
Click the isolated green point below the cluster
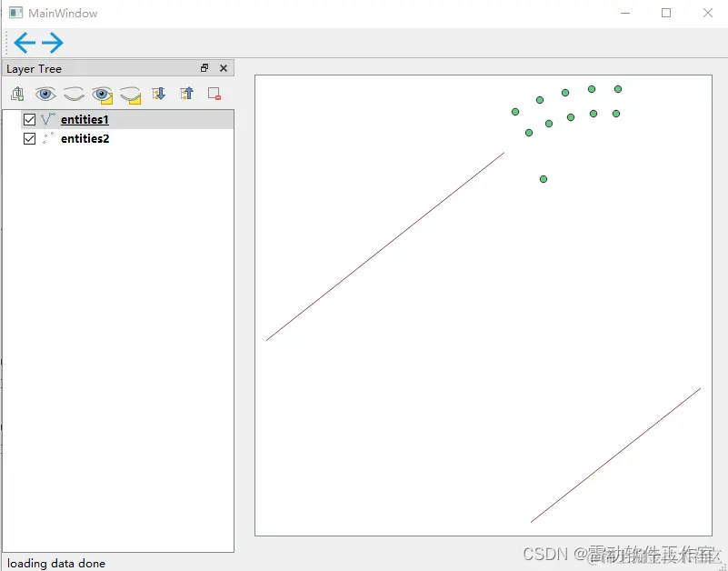coord(544,179)
